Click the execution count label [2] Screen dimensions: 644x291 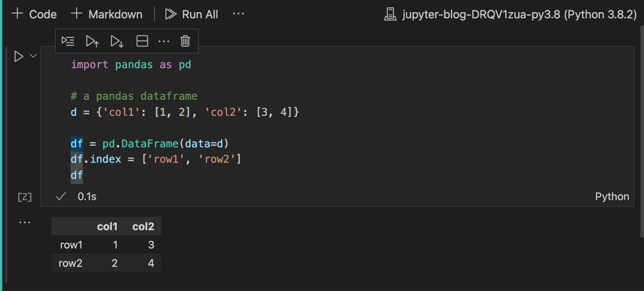[x=24, y=197]
